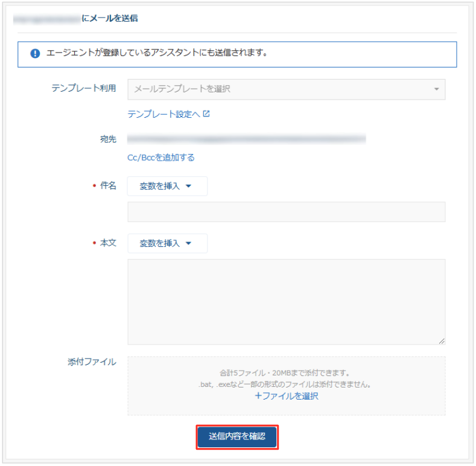
Task: Click the resize handle of the 本文 textarea
Action: (442, 341)
